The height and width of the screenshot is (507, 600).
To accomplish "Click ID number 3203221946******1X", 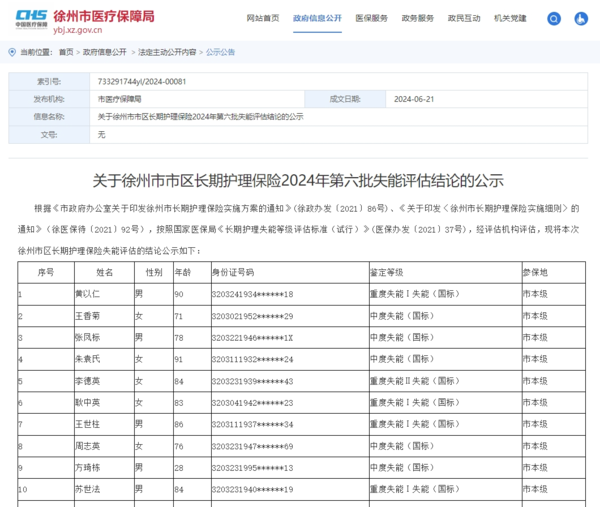I will point(253,338).
